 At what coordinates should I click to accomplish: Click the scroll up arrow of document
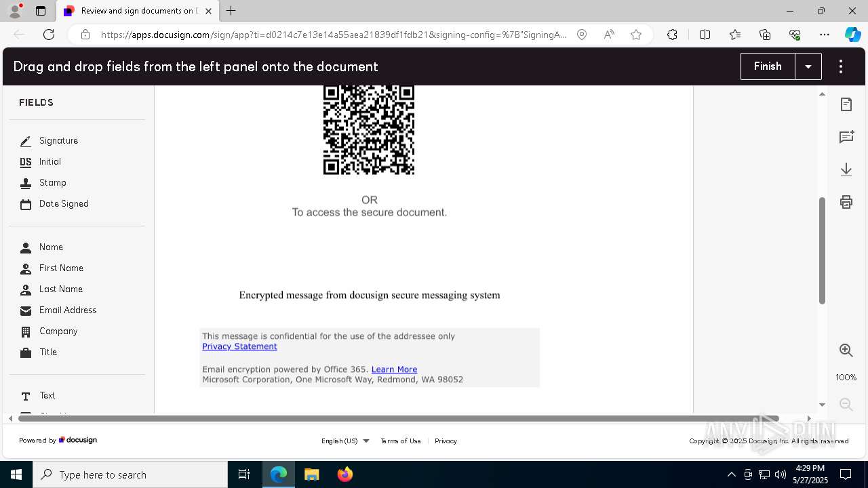pyautogui.click(x=822, y=94)
